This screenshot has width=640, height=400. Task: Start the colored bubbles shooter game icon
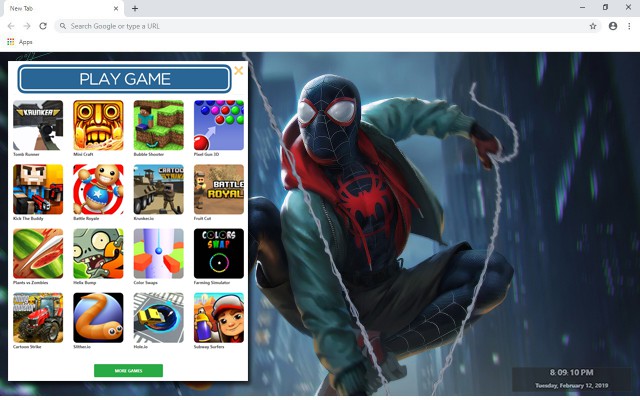pos(219,125)
